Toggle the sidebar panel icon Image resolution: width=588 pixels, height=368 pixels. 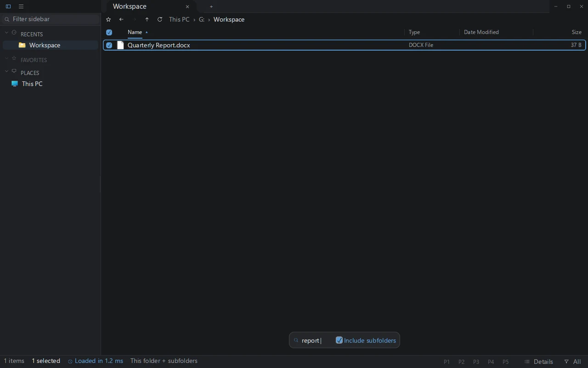tap(8, 6)
